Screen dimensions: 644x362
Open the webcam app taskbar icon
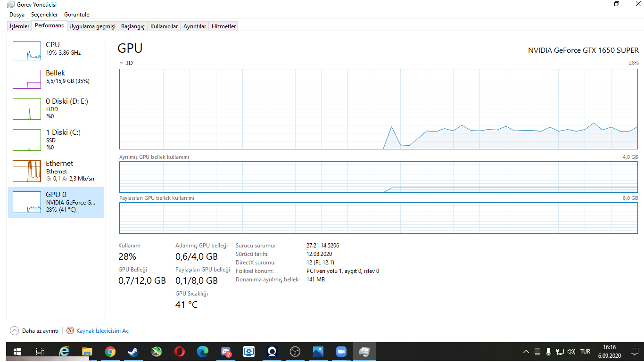[x=272, y=352]
